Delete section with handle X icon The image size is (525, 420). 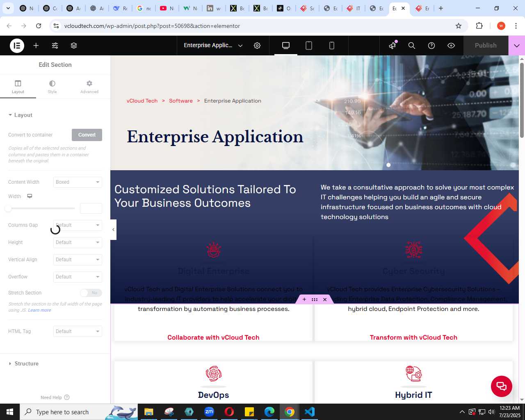click(325, 299)
